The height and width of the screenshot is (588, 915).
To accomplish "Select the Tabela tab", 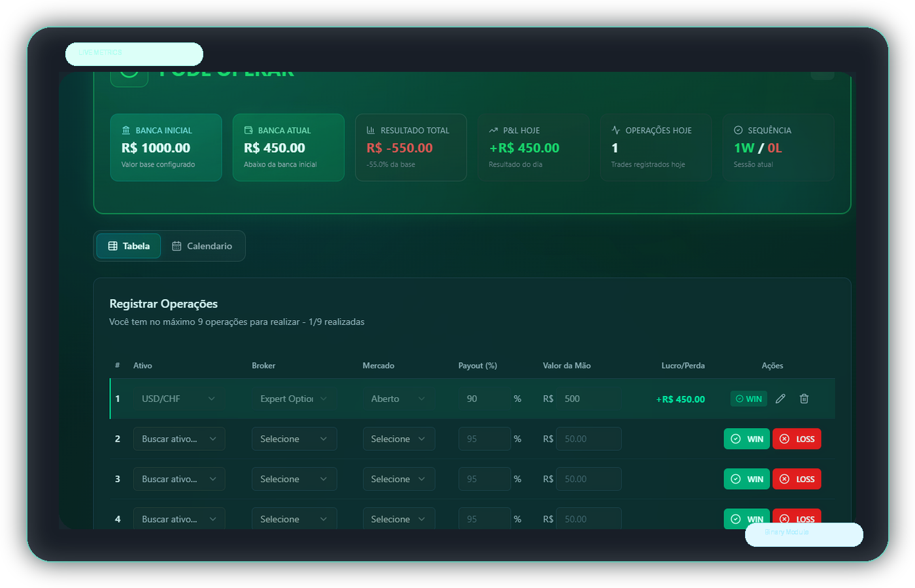I will point(128,246).
